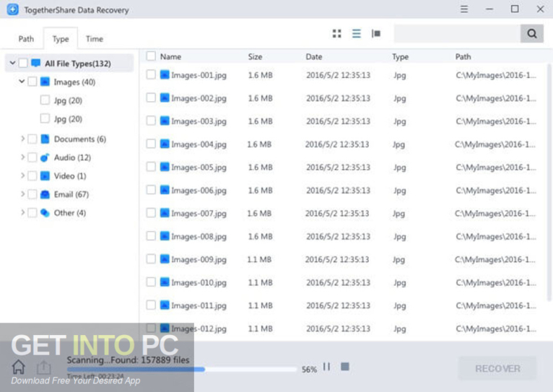Select the Video (1) tree label

(x=70, y=176)
